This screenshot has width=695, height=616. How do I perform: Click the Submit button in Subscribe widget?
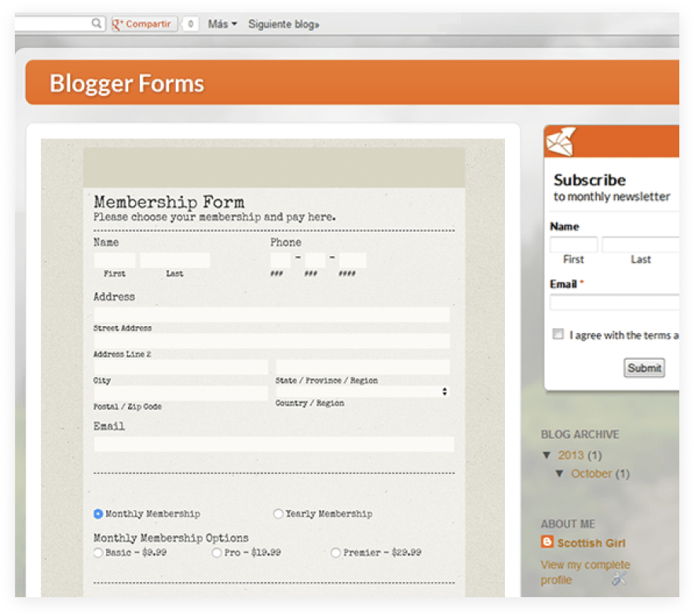click(x=644, y=368)
